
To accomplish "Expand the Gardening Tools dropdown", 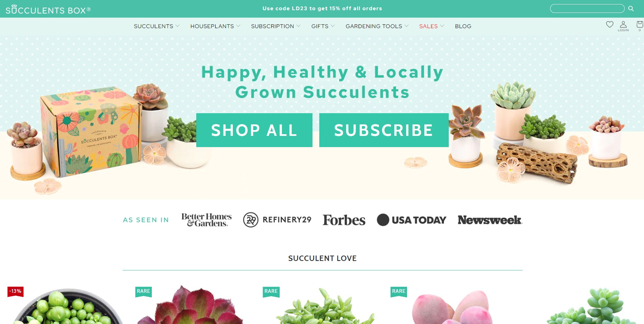I will (377, 26).
